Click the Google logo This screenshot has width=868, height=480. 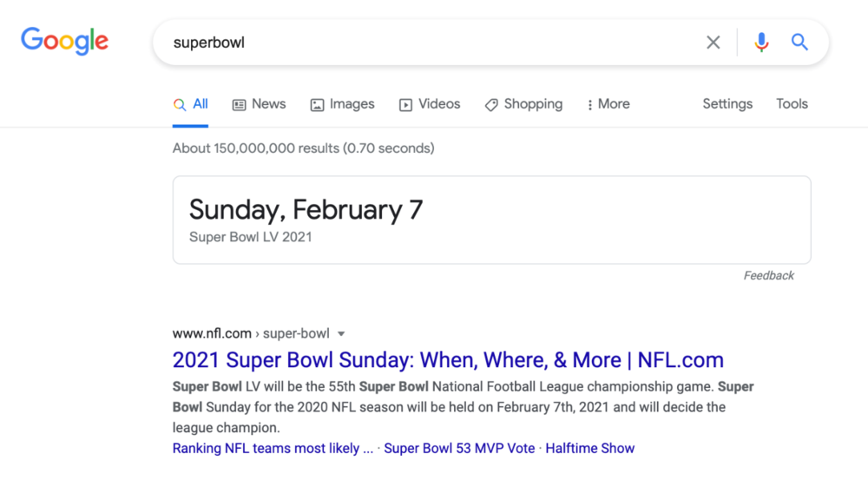click(65, 41)
